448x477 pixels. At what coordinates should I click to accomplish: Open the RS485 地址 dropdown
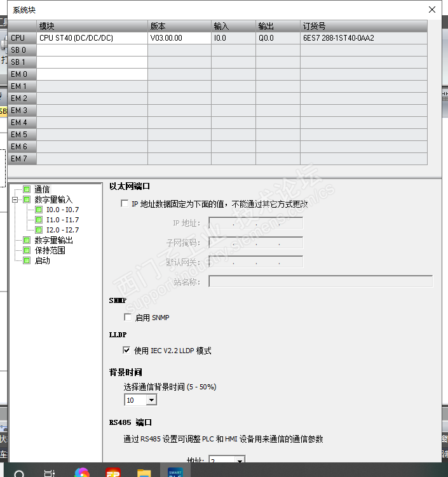[240, 460]
